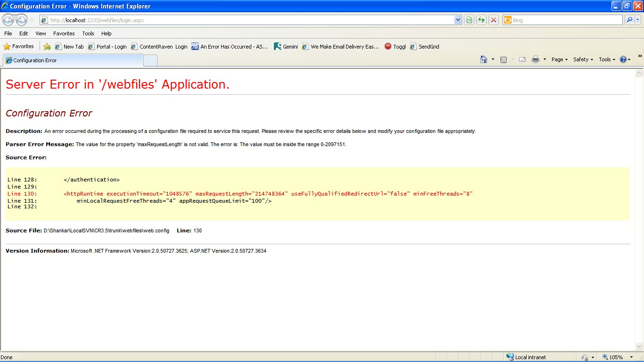This screenshot has width=644, height=362.
Task: Click the IE logo in title bar
Action: 5,6
